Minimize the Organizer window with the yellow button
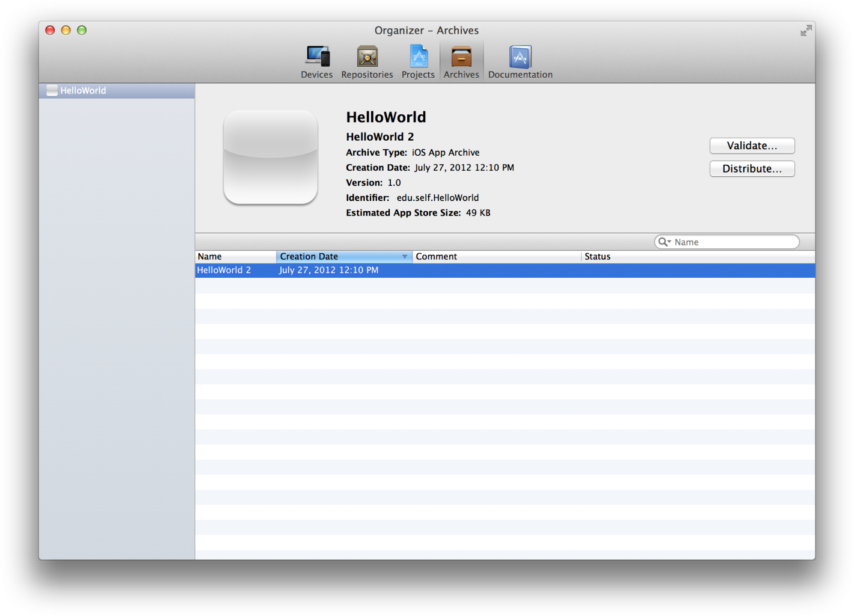The height and width of the screenshot is (616, 854). tap(66, 30)
